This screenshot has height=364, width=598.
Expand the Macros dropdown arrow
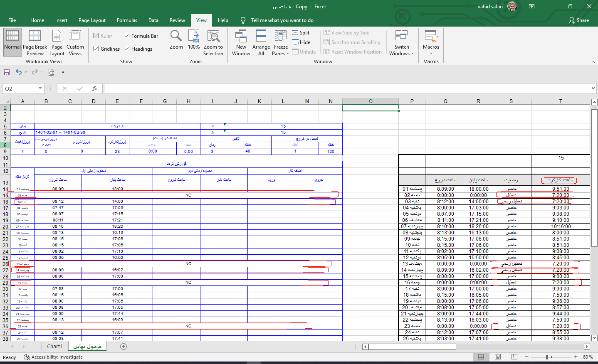pos(431,54)
